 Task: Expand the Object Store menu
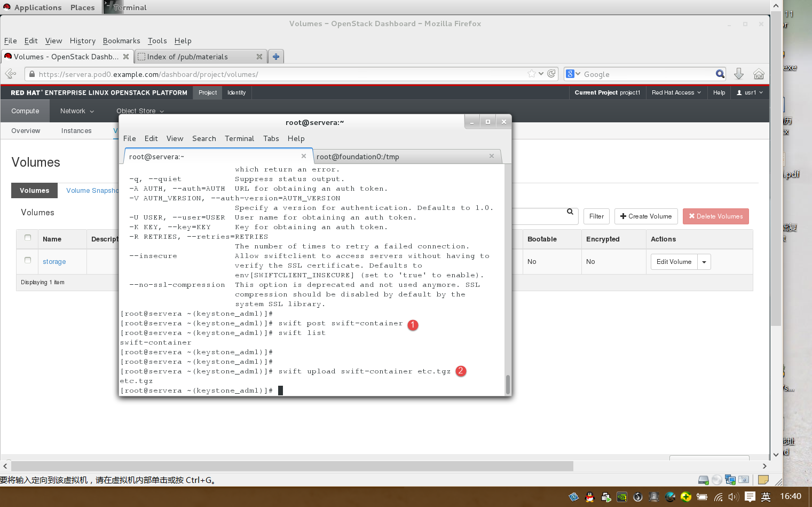click(x=140, y=111)
